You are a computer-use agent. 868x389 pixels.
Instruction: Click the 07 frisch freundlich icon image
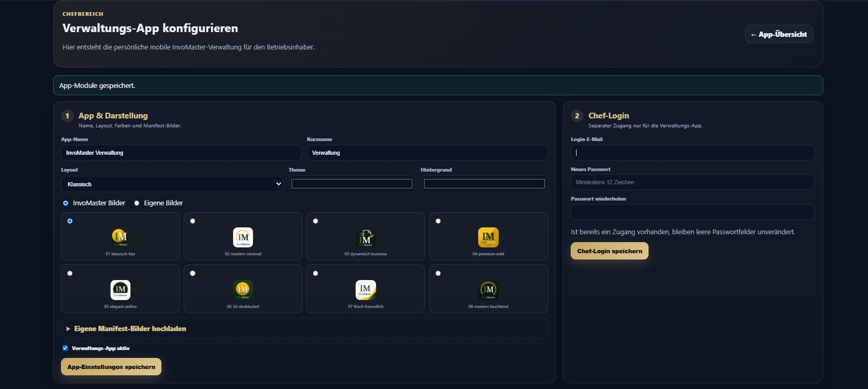click(x=366, y=290)
